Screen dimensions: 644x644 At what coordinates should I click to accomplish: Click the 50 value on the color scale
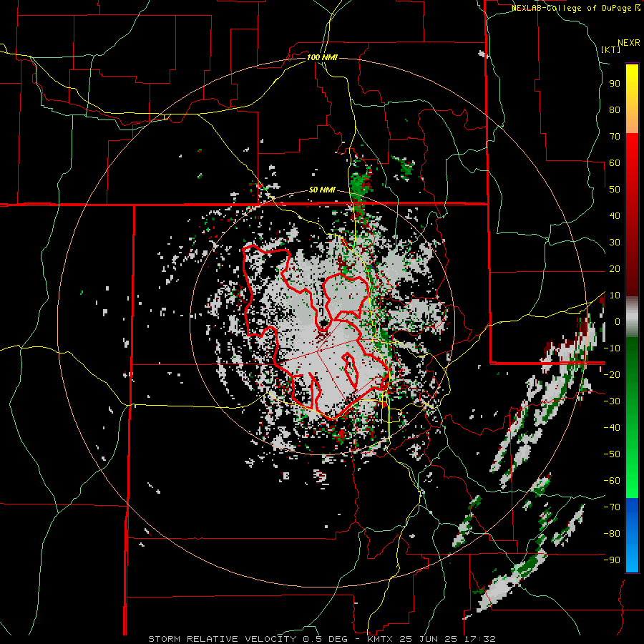pyautogui.click(x=615, y=190)
